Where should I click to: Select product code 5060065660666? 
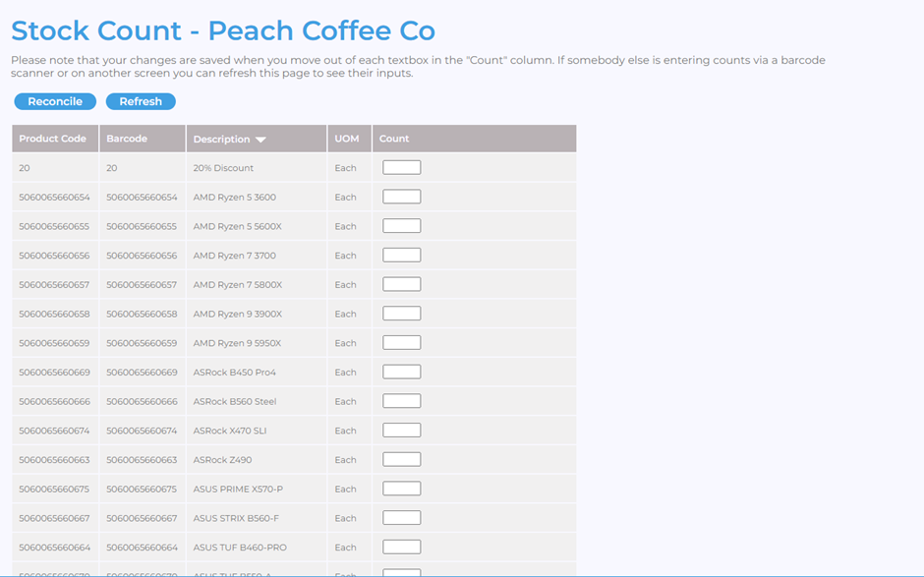point(54,401)
